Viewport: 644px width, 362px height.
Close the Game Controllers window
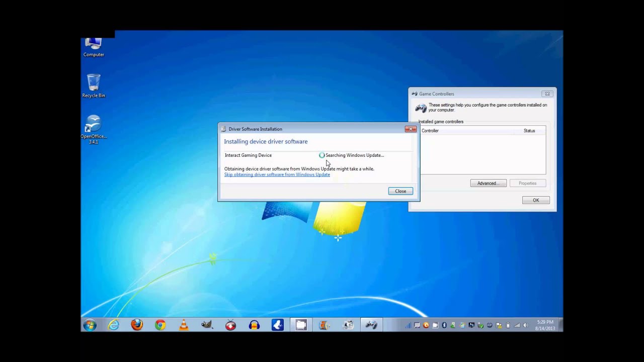547,94
